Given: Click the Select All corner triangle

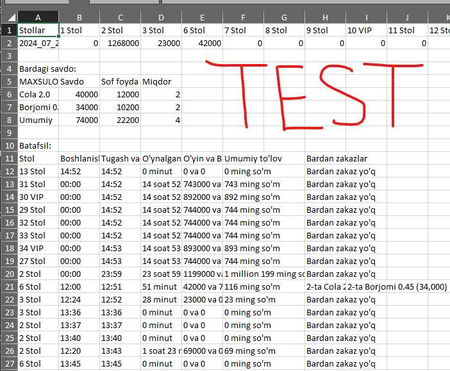Looking at the screenshot, I should 10,17.
